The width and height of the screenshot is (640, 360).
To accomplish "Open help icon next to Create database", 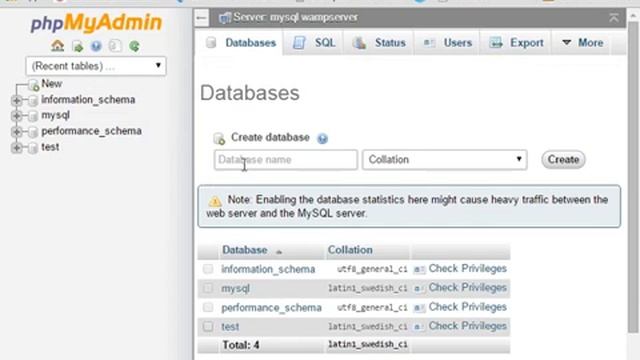I will (x=322, y=139).
